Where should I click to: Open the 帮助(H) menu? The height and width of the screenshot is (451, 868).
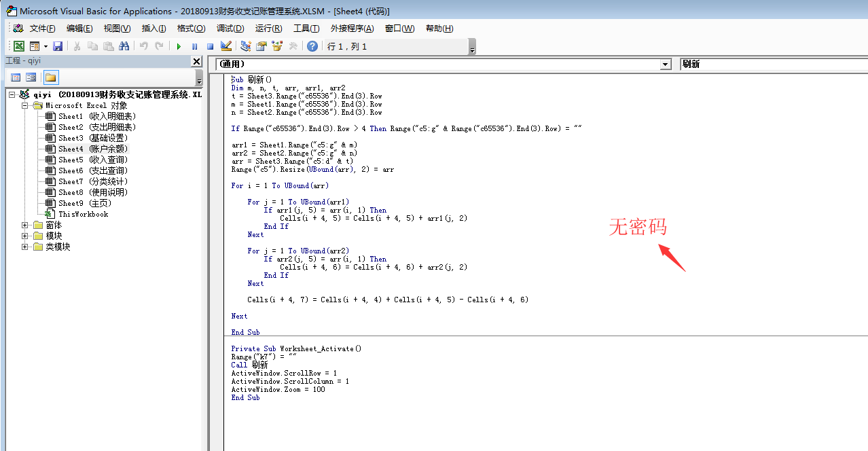pos(439,29)
